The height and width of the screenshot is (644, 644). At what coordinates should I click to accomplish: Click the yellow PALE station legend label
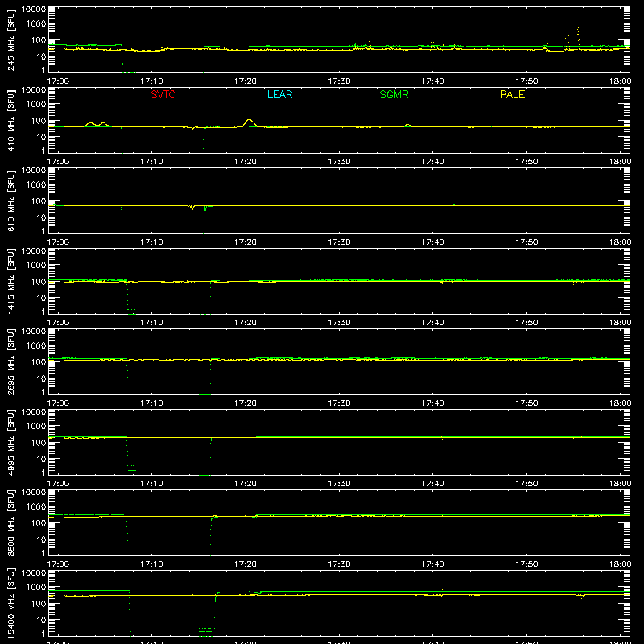click(512, 94)
